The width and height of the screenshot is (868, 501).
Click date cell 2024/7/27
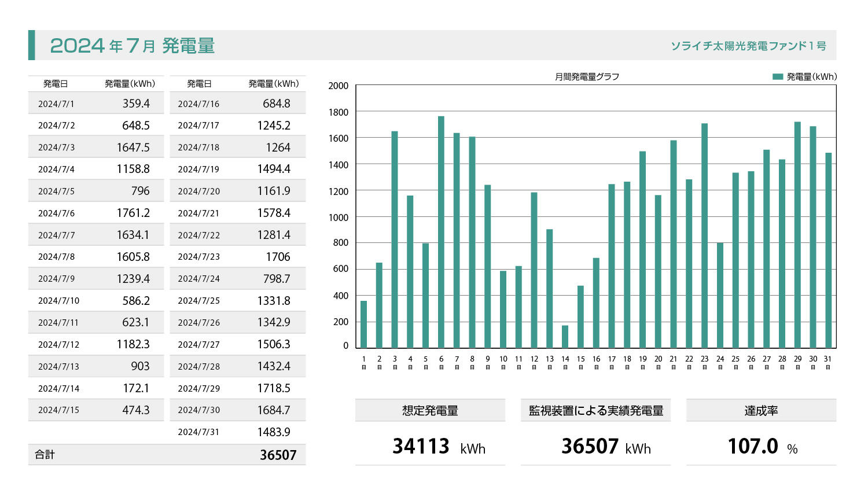click(x=198, y=345)
